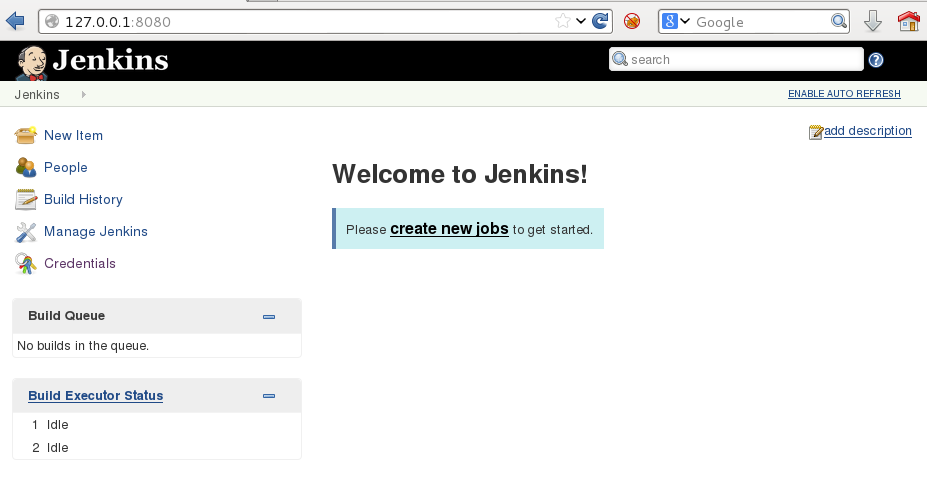Open Manage Jenkins link

96,231
